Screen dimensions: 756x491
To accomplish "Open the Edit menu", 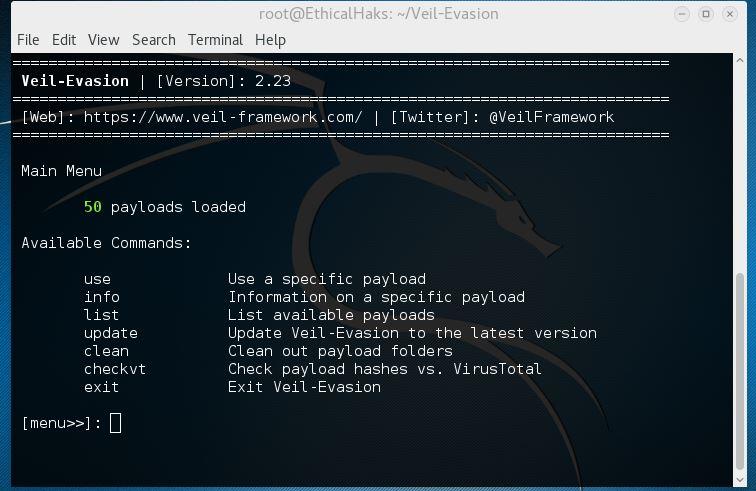I will pos(64,40).
